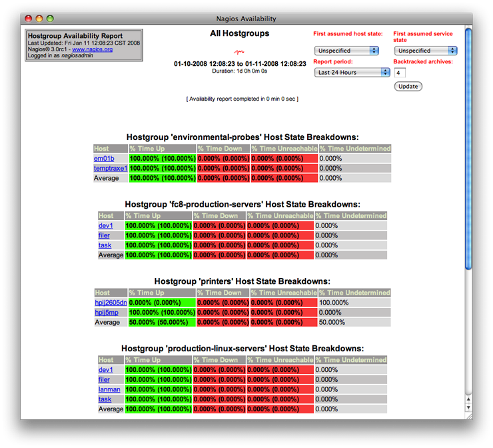
Task: Click the report date range 01-10-2008 to 01-11-2008
Action: coord(240,64)
